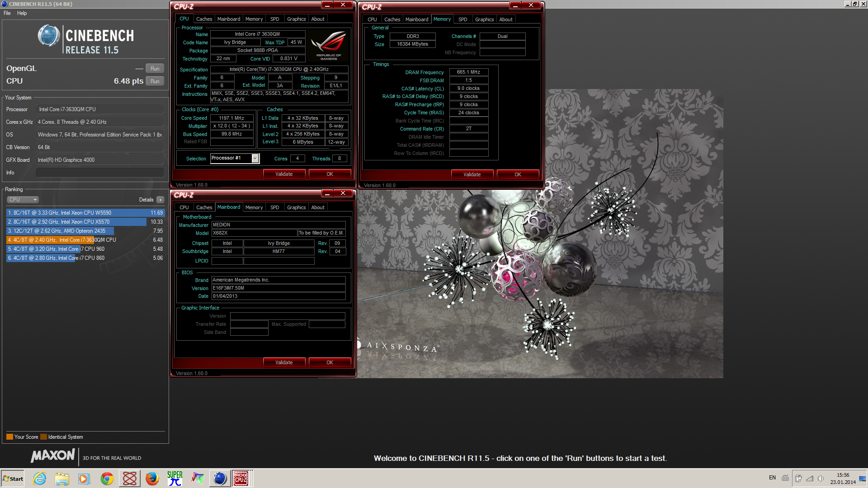Click Validate in the Mainboard window
Screen dimensions: 868x488
click(x=284, y=362)
